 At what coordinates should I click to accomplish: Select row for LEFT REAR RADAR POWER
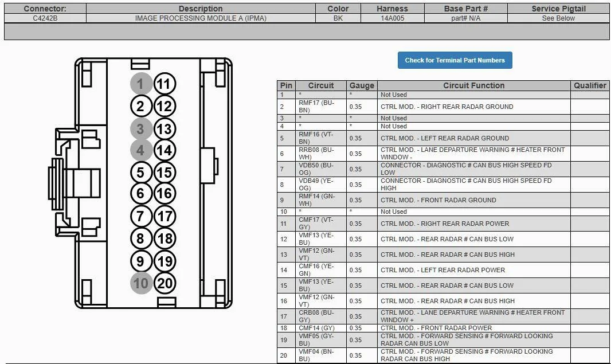pyautogui.click(x=443, y=270)
